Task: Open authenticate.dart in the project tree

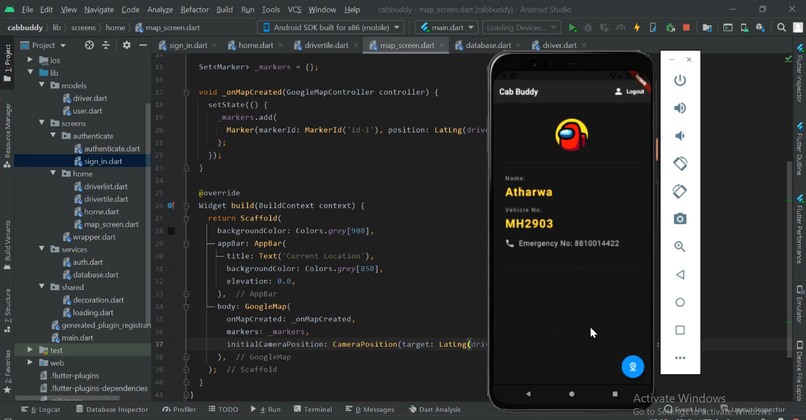Action: pyautogui.click(x=112, y=149)
